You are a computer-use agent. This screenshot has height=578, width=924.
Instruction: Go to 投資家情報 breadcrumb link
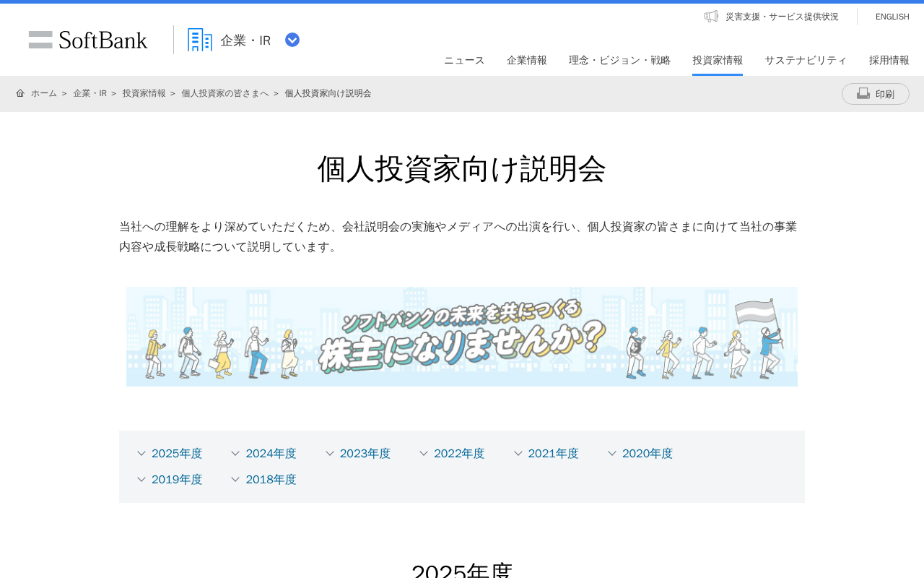(144, 93)
